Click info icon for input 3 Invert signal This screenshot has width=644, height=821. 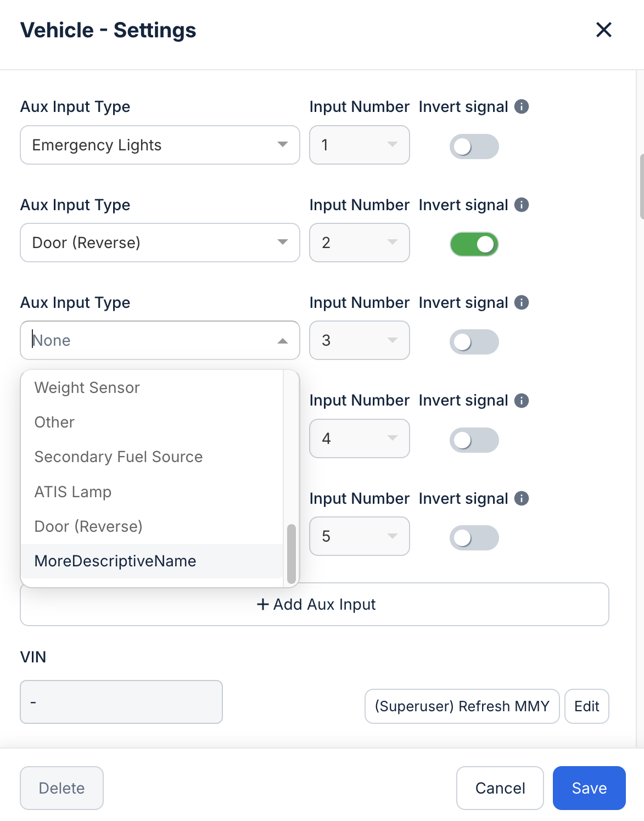(522, 302)
